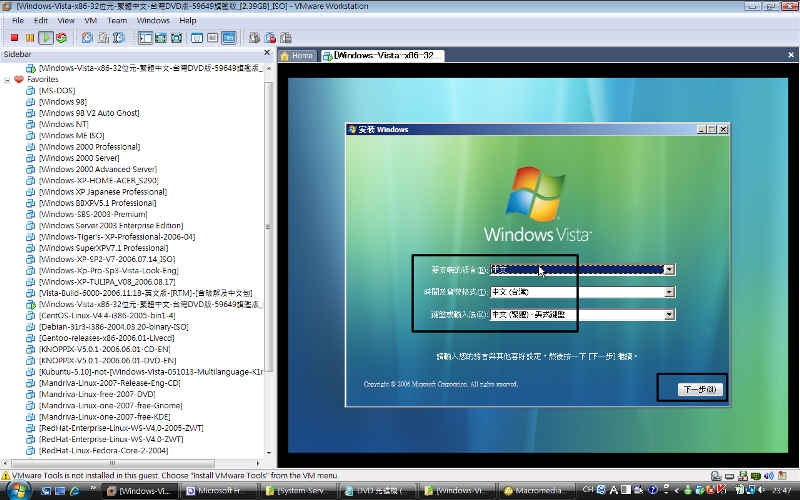Select [Windows 98] virtual machine

[x=63, y=102]
